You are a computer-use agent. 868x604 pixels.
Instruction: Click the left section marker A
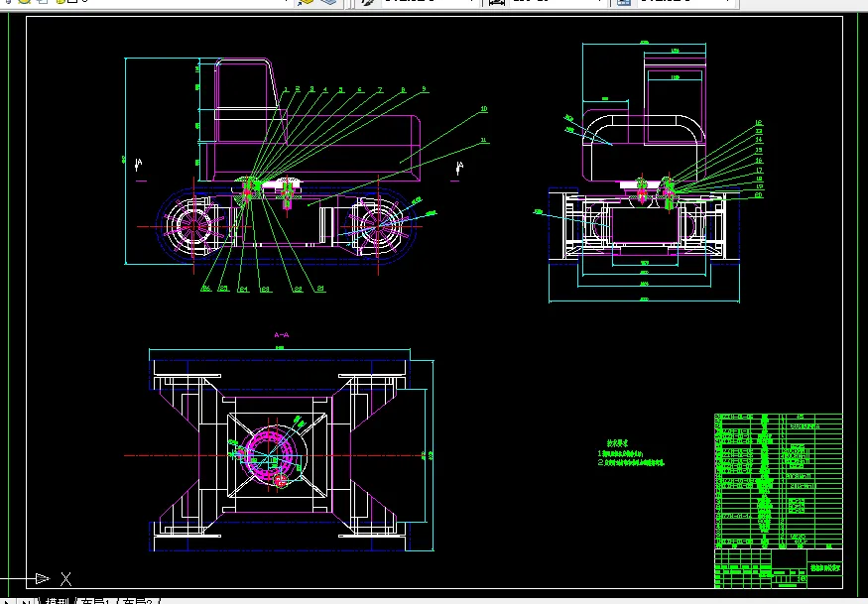[139, 164]
